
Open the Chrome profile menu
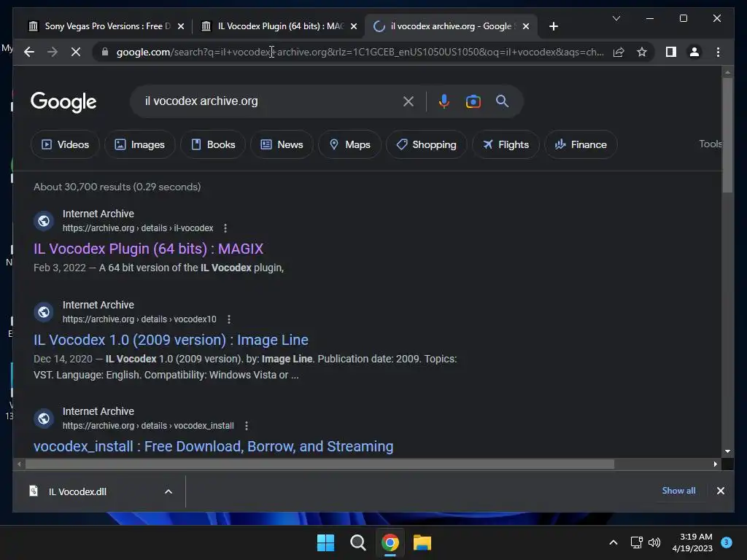(x=694, y=52)
